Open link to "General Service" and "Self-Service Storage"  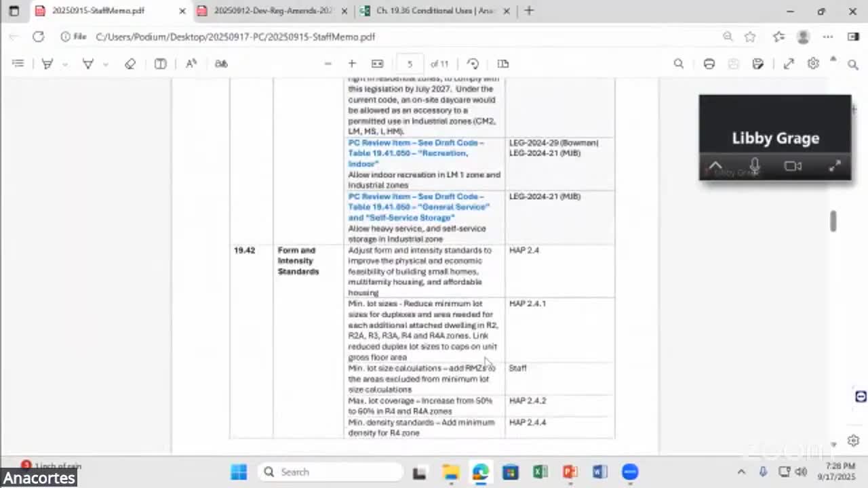click(419, 207)
